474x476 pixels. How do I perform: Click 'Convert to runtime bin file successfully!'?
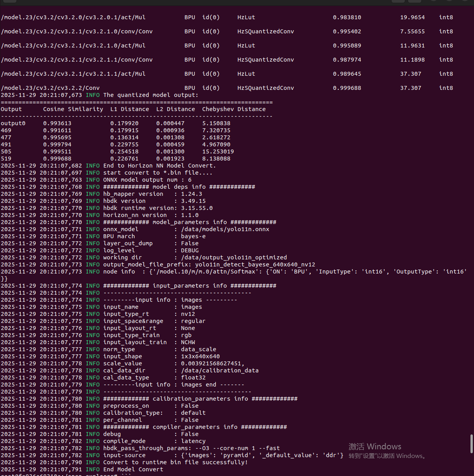pyautogui.click(x=176, y=462)
